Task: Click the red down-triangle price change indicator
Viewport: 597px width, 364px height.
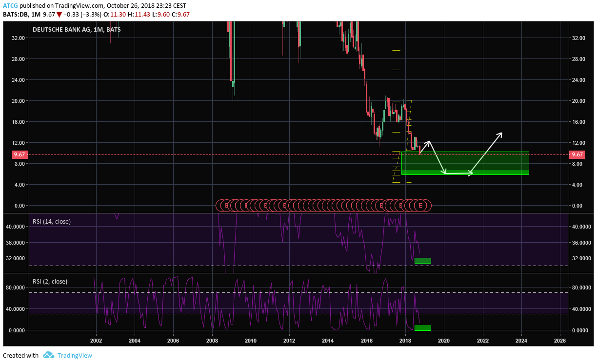Action: (59, 15)
